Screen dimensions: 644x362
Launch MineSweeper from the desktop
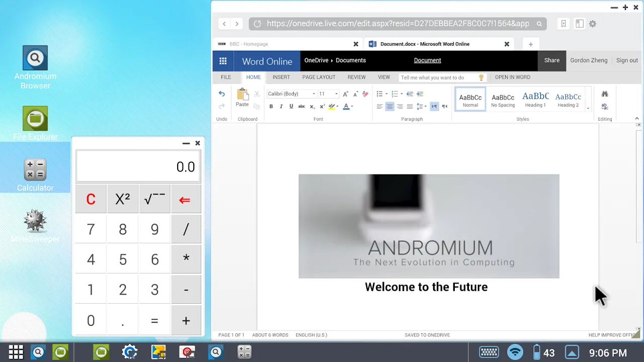[x=35, y=226]
